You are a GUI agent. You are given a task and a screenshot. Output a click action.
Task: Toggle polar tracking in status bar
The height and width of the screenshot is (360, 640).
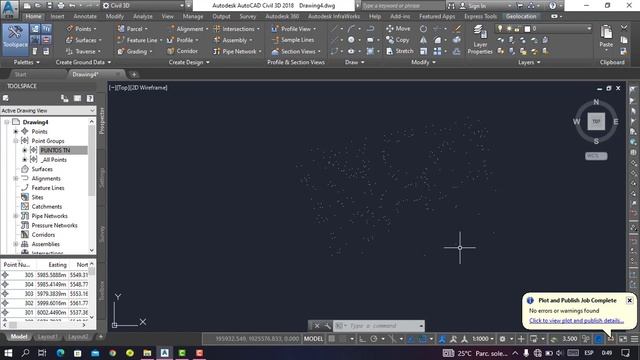pyautogui.click(x=373, y=339)
